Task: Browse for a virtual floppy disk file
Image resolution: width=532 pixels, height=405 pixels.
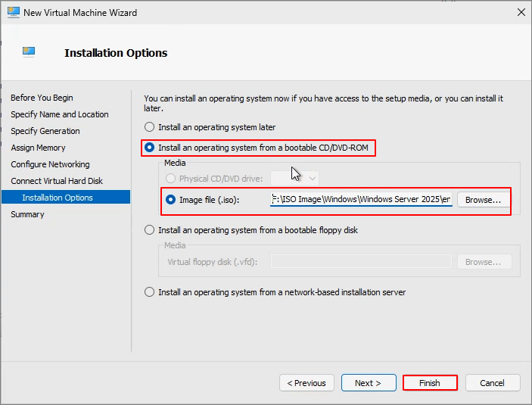Action: click(484, 262)
